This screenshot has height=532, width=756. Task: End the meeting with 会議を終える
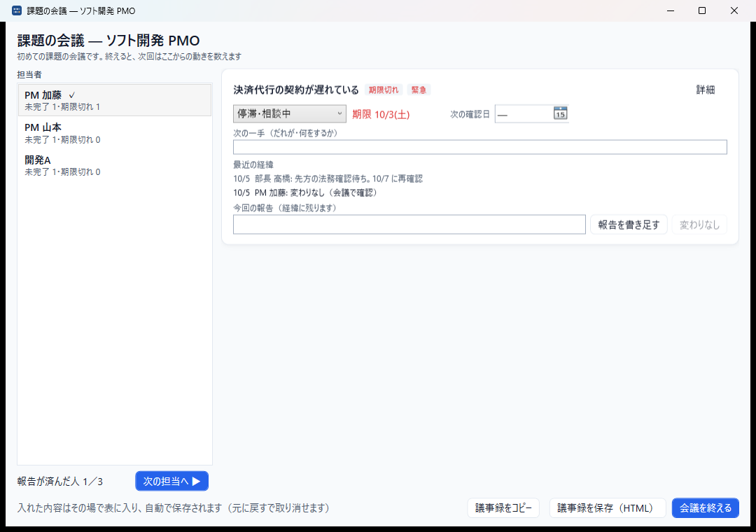706,508
